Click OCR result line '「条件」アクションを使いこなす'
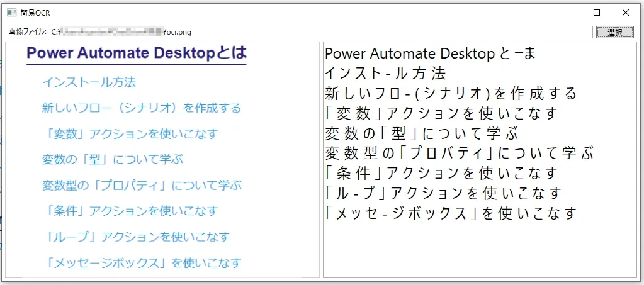The image size is (644, 285). pyautogui.click(x=442, y=172)
